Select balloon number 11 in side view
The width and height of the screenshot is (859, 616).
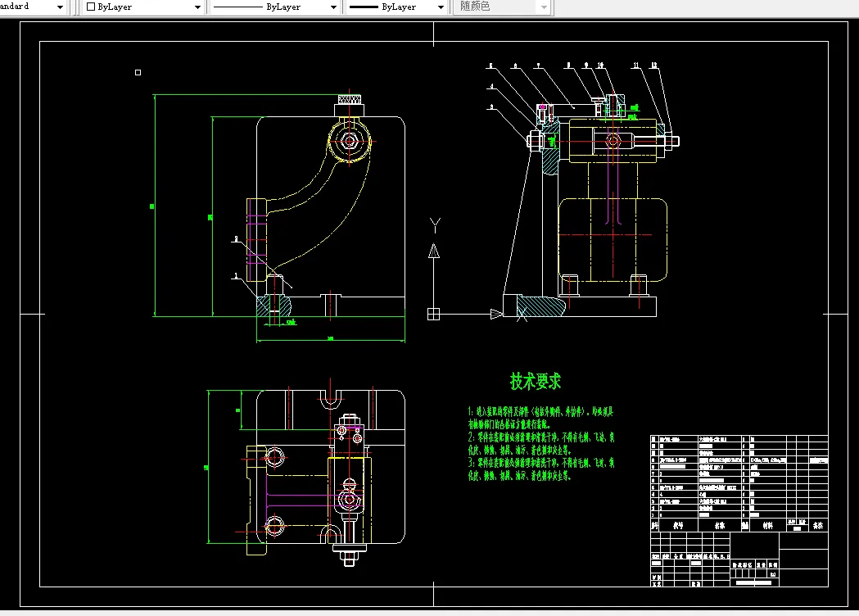pos(636,66)
